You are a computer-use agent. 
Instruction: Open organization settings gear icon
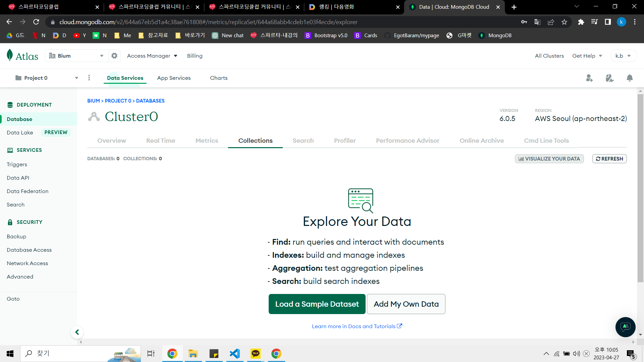tap(114, 56)
